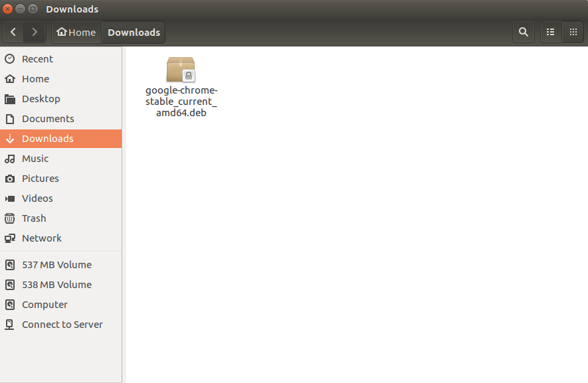Switch to grid view
Screen dimensions: 588x383
[573, 32]
